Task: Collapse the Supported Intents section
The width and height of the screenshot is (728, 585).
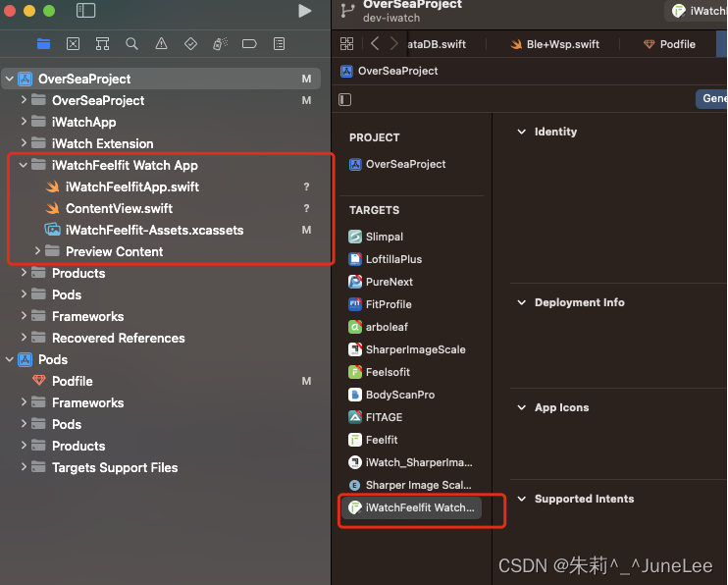Action: [x=522, y=499]
